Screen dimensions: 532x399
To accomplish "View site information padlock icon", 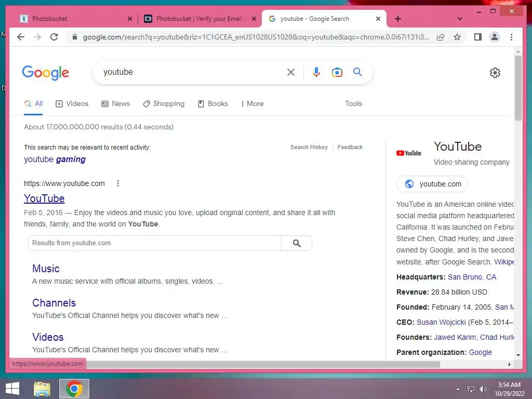I will tap(75, 37).
